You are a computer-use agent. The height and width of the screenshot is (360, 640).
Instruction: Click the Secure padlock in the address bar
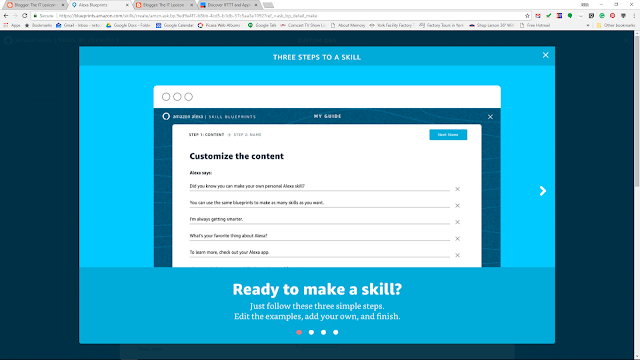pos(36,16)
